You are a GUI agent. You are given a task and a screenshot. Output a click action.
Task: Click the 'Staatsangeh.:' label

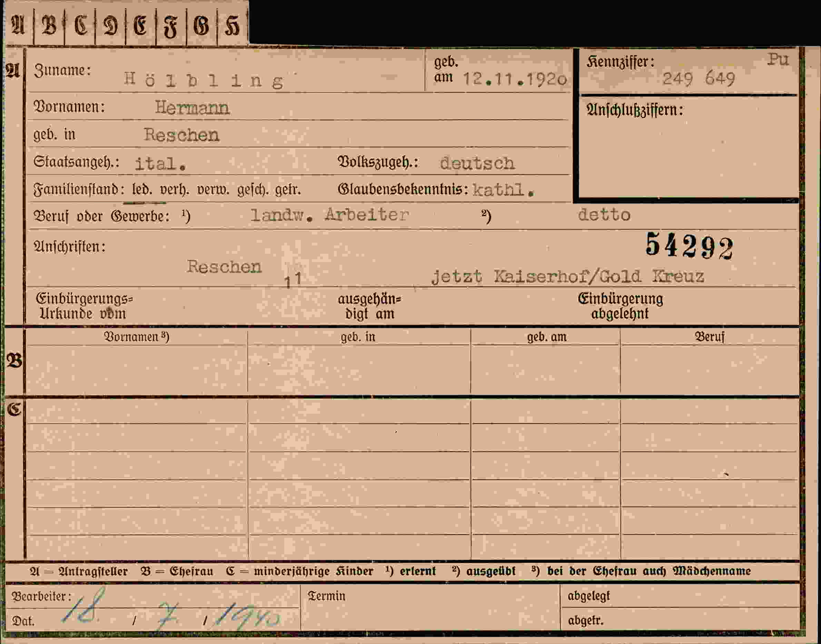pos(77,162)
